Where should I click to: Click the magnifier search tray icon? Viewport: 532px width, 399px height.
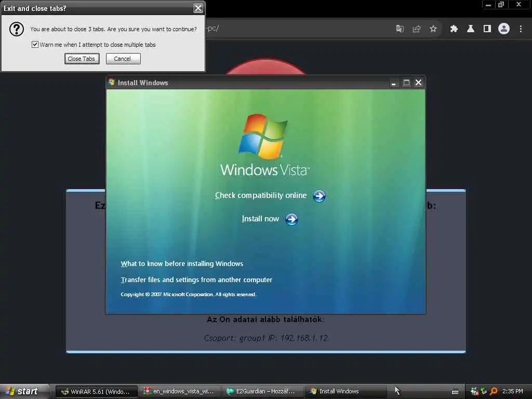pyautogui.click(x=494, y=391)
